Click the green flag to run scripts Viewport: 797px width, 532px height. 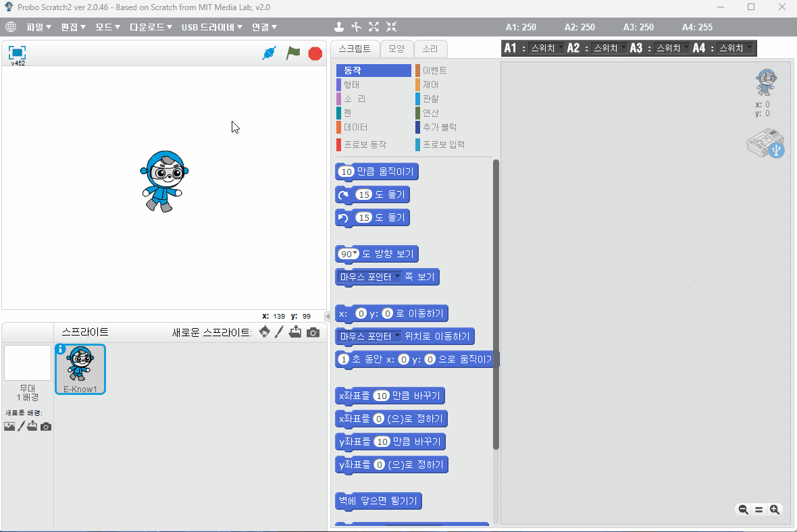click(293, 53)
